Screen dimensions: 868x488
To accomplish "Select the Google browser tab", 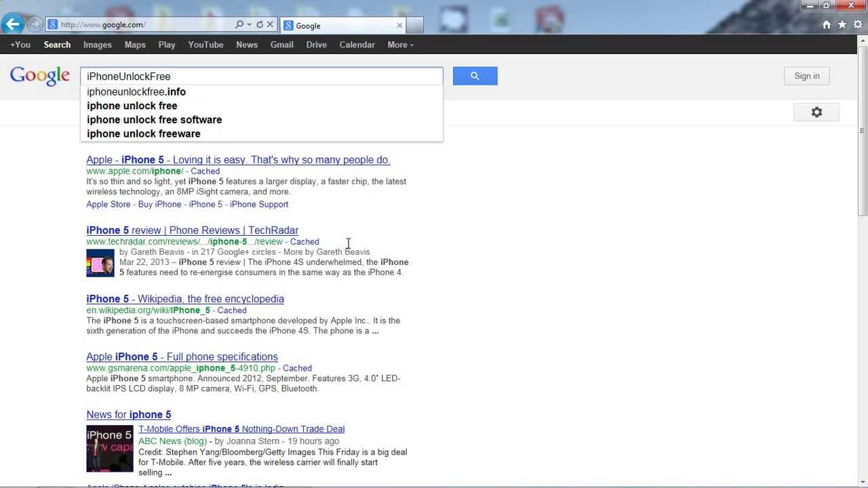I will tap(342, 25).
